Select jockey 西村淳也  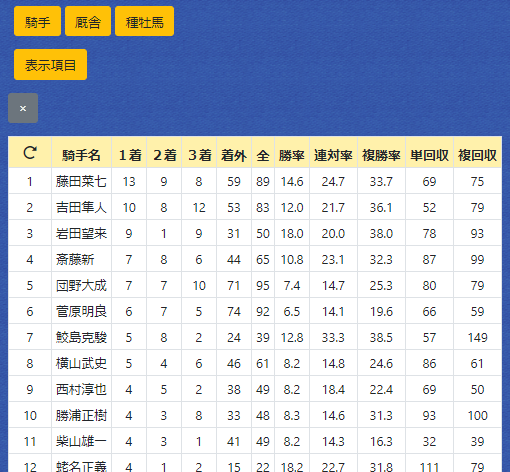[x=81, y=389]
